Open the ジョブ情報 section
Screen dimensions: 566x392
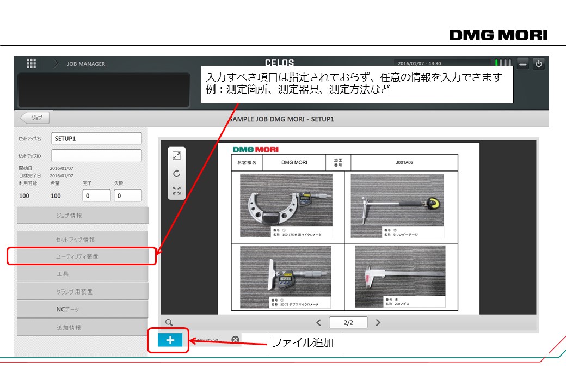[x=83, y=216]
